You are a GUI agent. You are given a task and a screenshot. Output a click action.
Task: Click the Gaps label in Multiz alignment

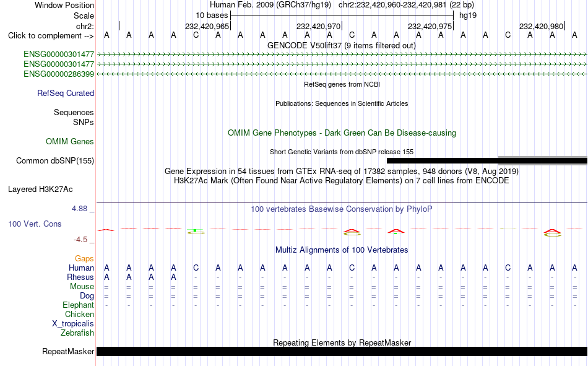coord(84,259)
